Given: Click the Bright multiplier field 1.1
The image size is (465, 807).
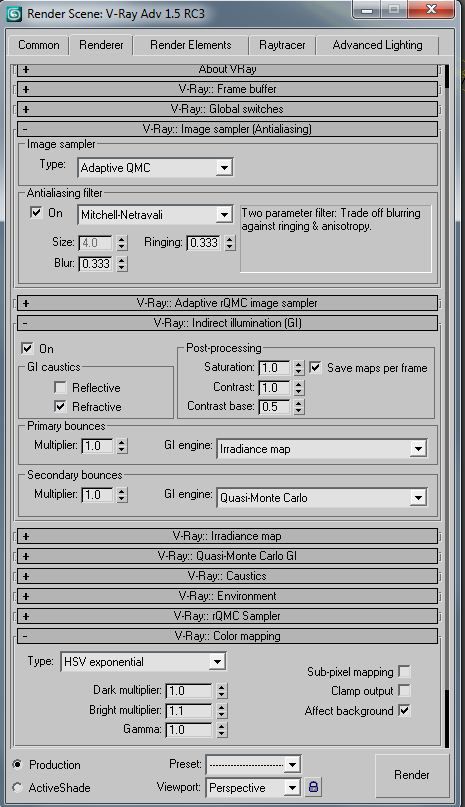Looking at the screenshot, I should 189,711.
